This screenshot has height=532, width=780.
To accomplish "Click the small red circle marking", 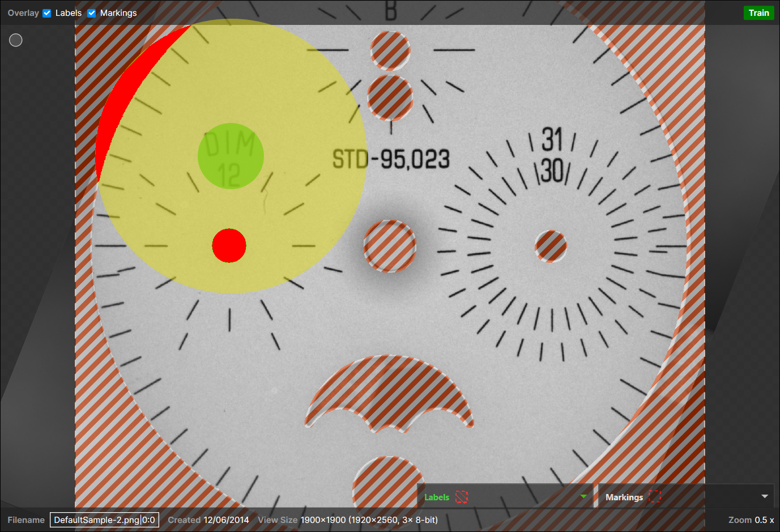I will pos(229,246).
